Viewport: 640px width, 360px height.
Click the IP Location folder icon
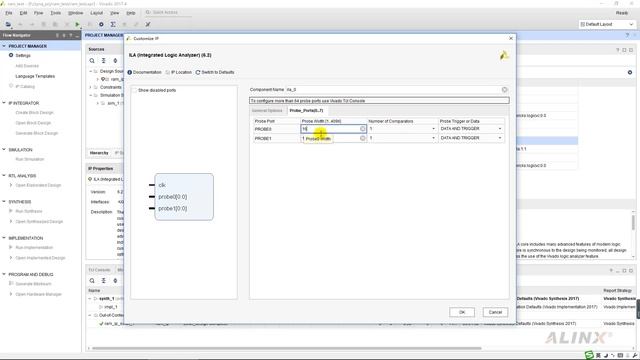tap(167, 72)
